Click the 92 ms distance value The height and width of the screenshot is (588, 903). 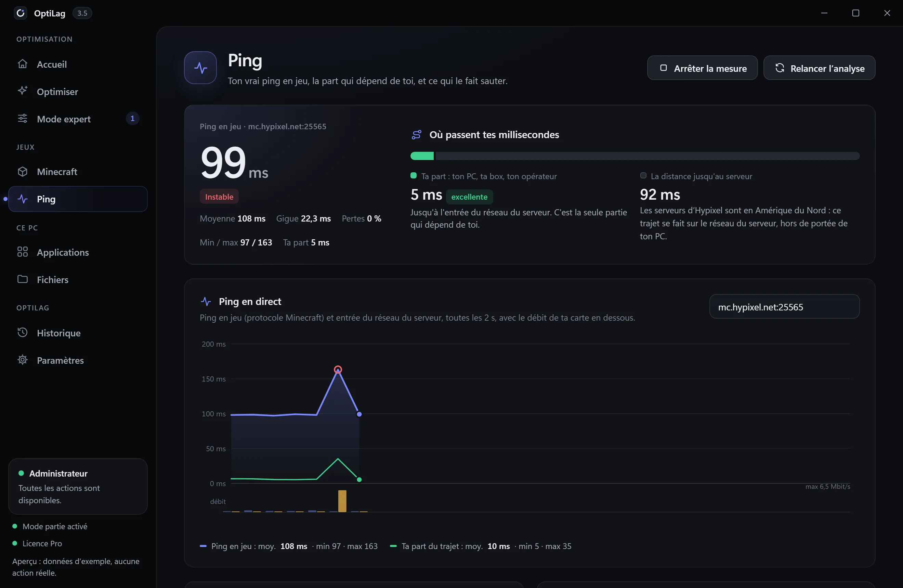[660, 195]
